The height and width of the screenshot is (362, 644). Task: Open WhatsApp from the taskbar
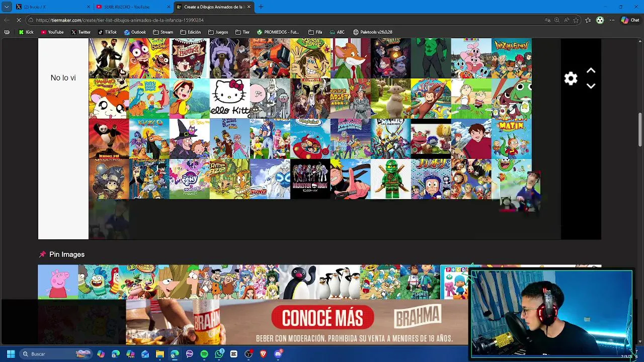219,354
